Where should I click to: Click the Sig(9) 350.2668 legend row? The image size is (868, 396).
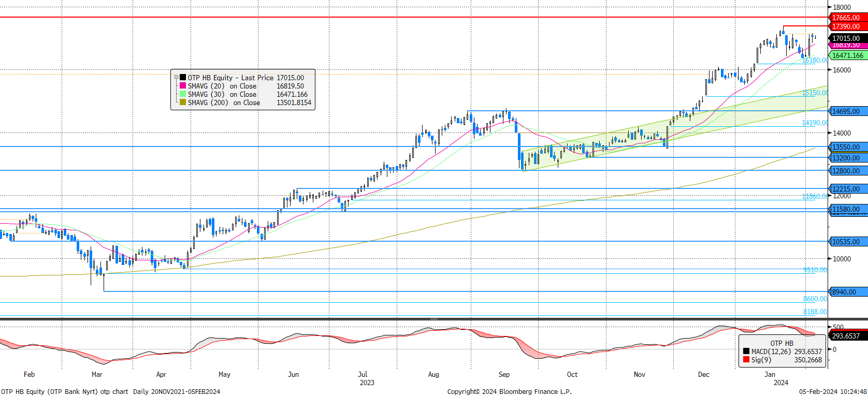pyautogui.click(x=783, y=360)
